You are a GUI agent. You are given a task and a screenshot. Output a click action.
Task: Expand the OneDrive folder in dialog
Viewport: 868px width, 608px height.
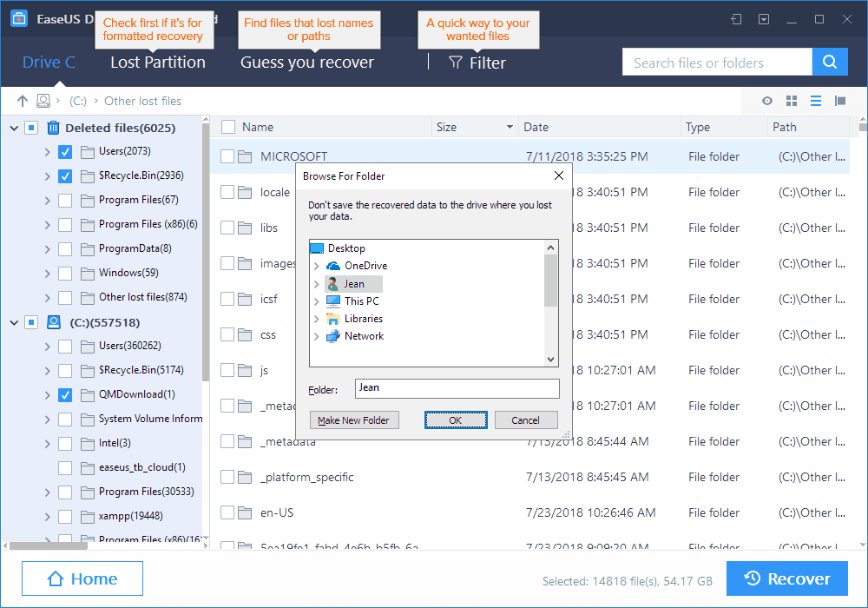click(317, 266)
